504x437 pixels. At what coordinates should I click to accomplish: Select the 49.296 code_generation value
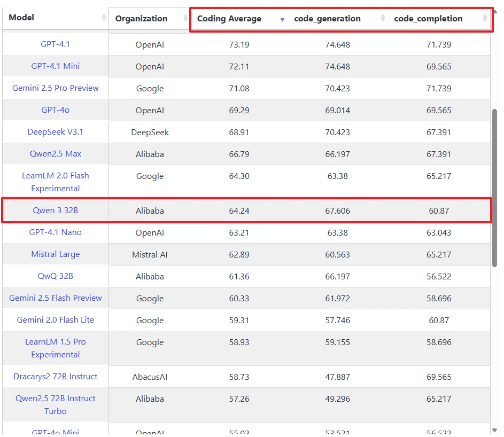pyautogui.click(x=337, y=399)
